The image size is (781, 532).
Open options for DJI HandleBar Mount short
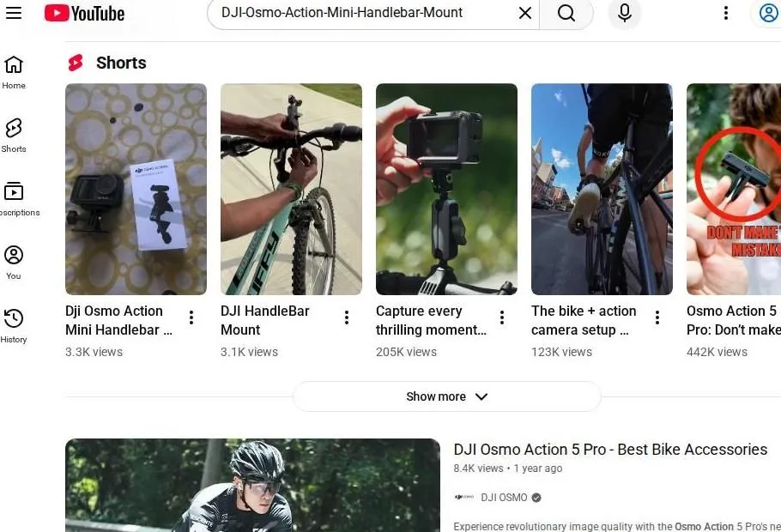click(x=347, y=317)
